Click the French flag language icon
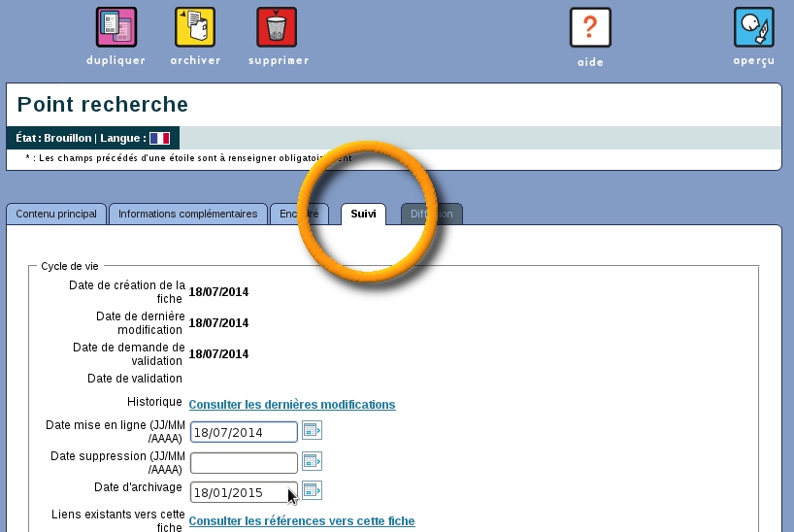 [x=159, y=139]
